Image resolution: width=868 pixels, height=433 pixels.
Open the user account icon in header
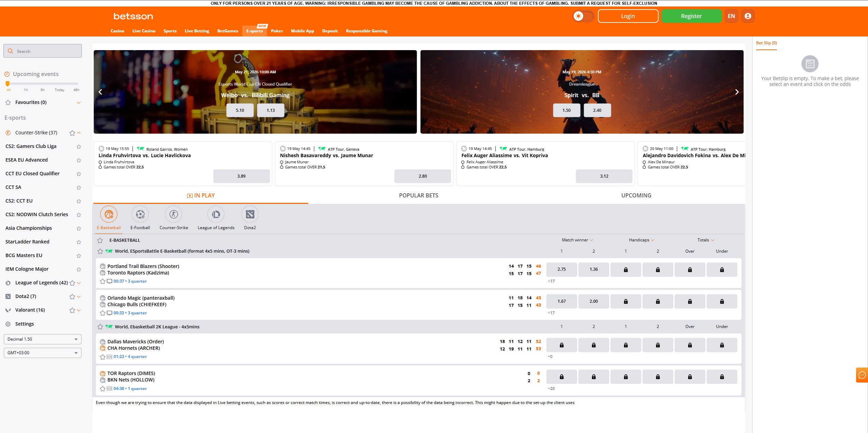tap(748, 16)
